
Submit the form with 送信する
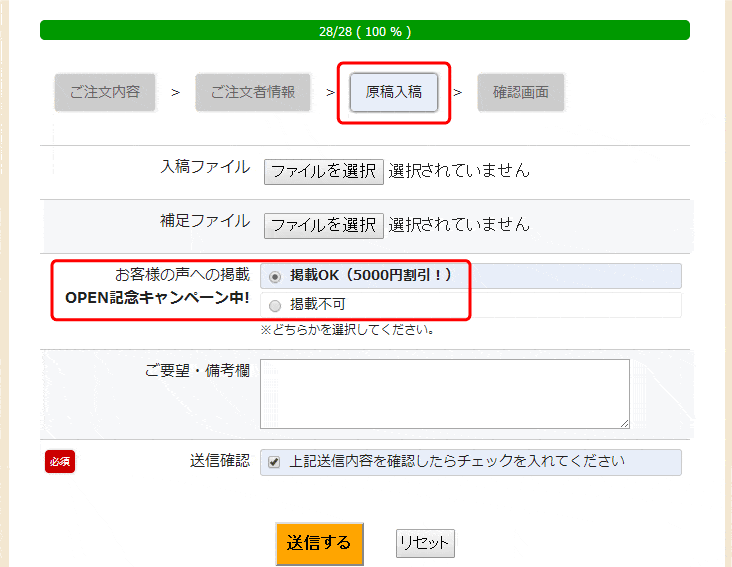tap(319, 543)
